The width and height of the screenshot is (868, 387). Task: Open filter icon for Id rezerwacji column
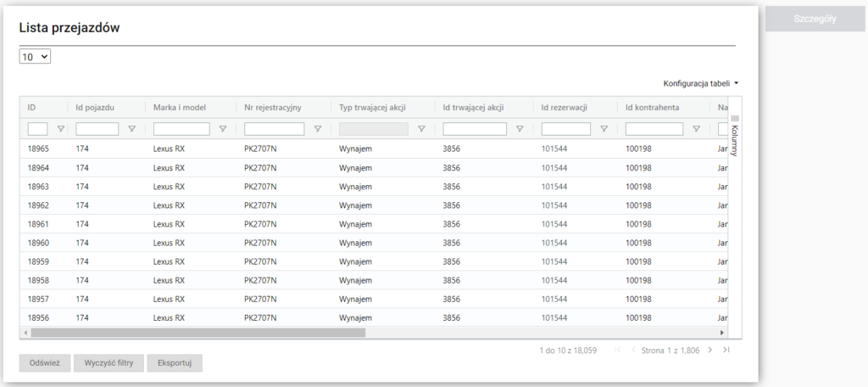coord(604,129)
